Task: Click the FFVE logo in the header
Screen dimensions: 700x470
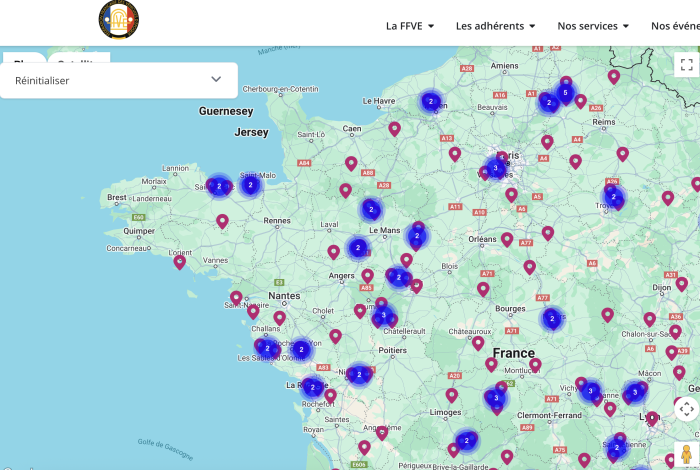Action: (119, 20)
